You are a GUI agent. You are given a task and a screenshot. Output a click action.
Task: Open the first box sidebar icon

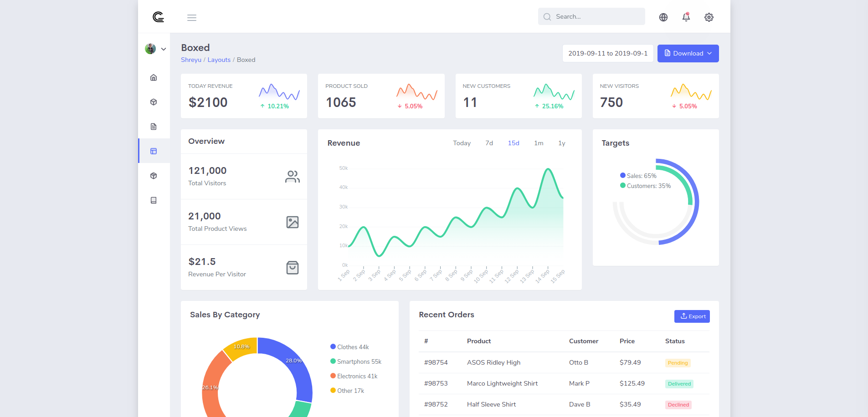[x=154, y=102]
